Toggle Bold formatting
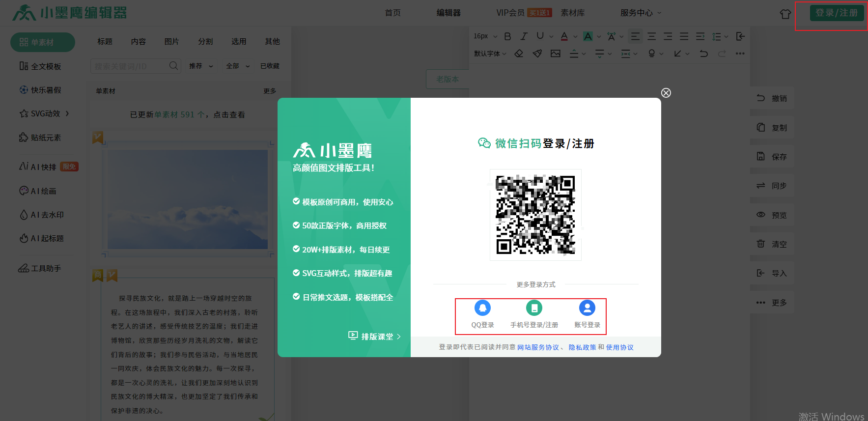 (508, 36)
